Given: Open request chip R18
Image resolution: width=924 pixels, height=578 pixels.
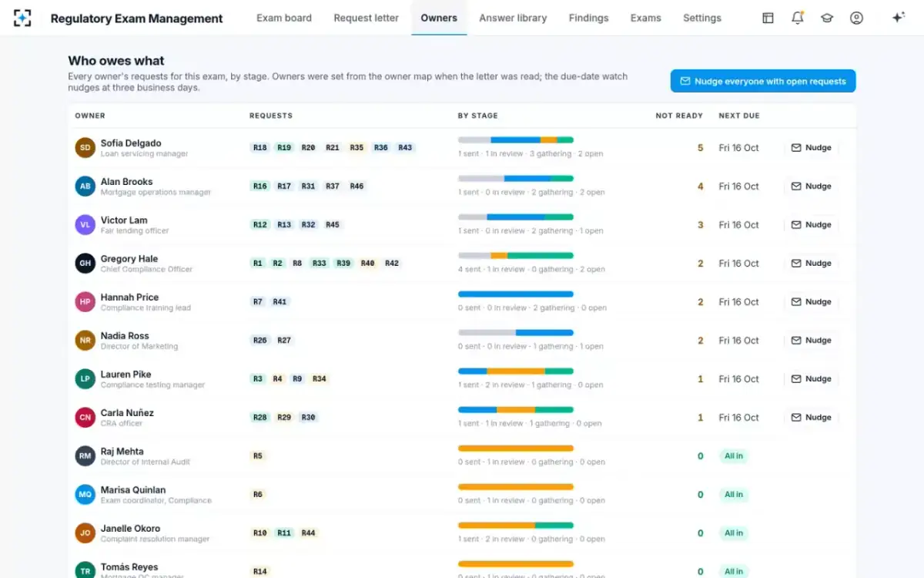Looking at the screenshot, I should 260,148.
